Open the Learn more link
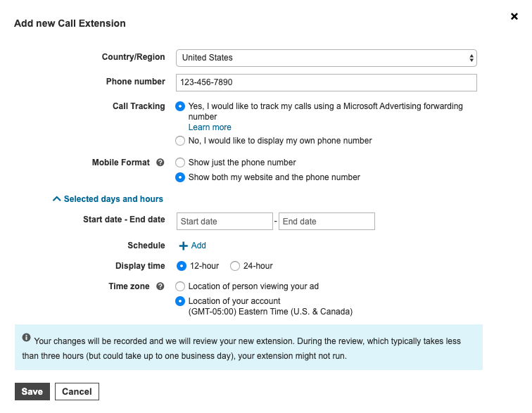Screen dimensions: 532x413 click(210, 127)
